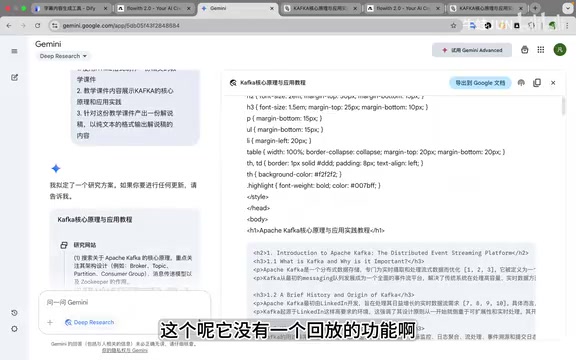576x360 pixels.
Task: Toggle the Deep Research chip in the prompt box
Action: pyautogui.click(x=90, y=323)
